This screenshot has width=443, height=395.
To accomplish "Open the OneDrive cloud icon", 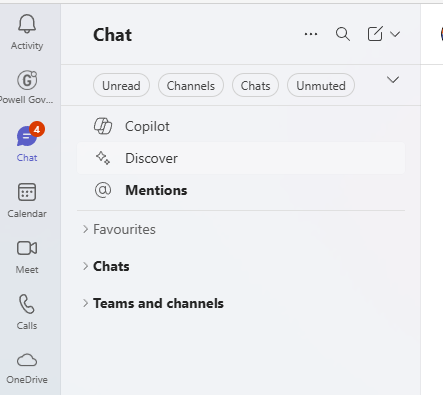I will tap(27, 360).
